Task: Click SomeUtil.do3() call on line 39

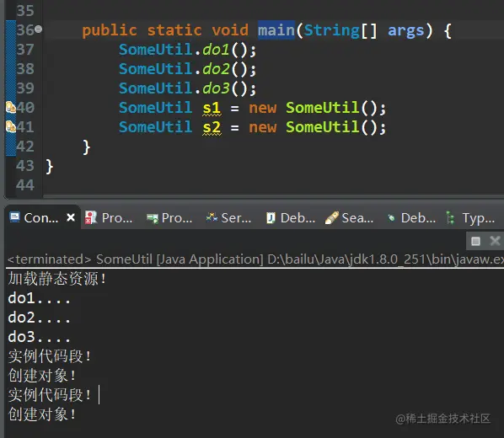Action: pyautogui.click(x=187, y=88)
